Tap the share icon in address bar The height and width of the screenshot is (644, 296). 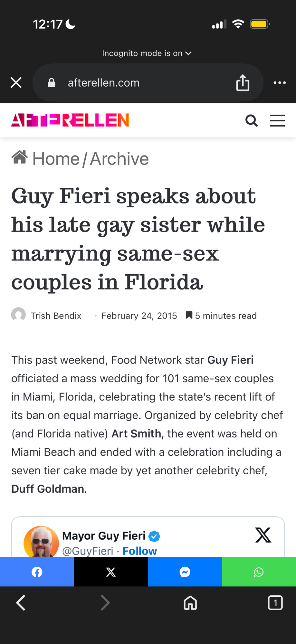(x=243, y=83)
